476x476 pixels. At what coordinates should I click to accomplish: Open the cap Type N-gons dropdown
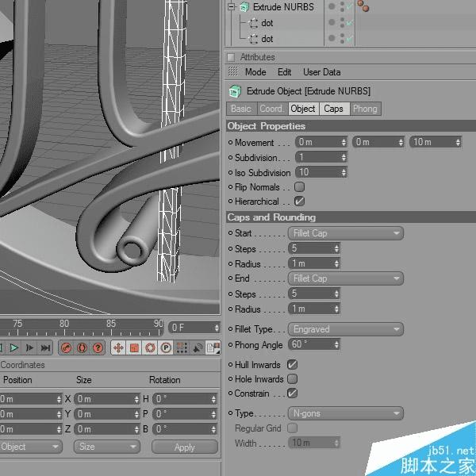click(x=346, y=413)
